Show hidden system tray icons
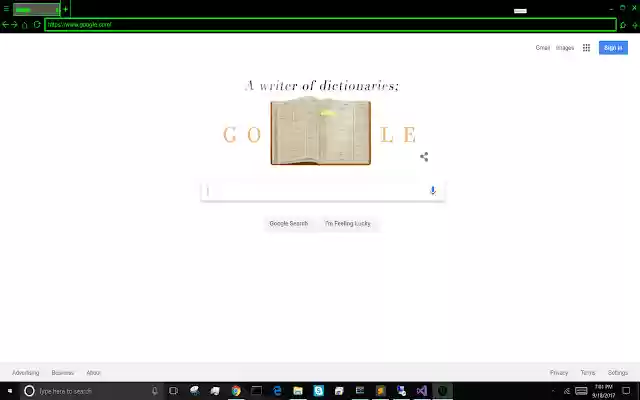Image resolution: width=640 pixels, height=400 pixels. 553,391
